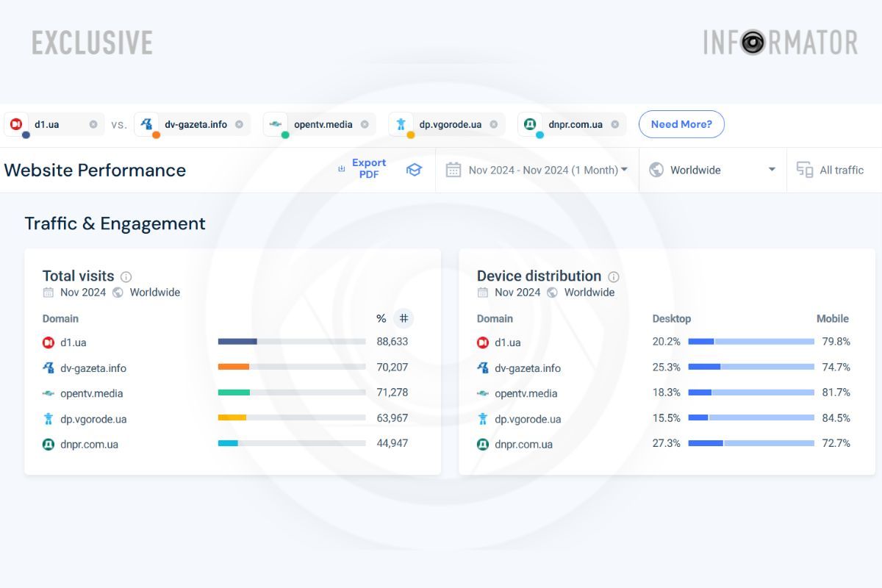Switch Total visits to percent view
Screen dimensions: 882x588
coord(381,318)
